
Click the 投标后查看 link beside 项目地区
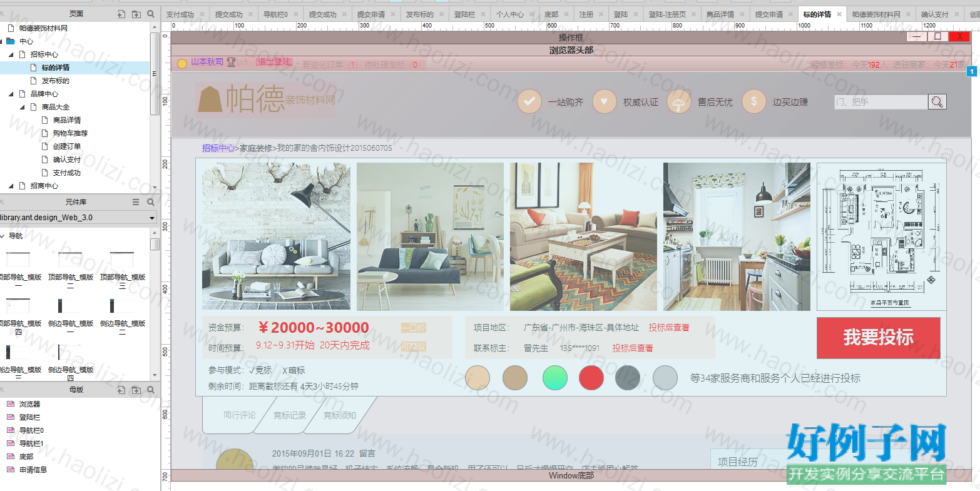(669, 327)
